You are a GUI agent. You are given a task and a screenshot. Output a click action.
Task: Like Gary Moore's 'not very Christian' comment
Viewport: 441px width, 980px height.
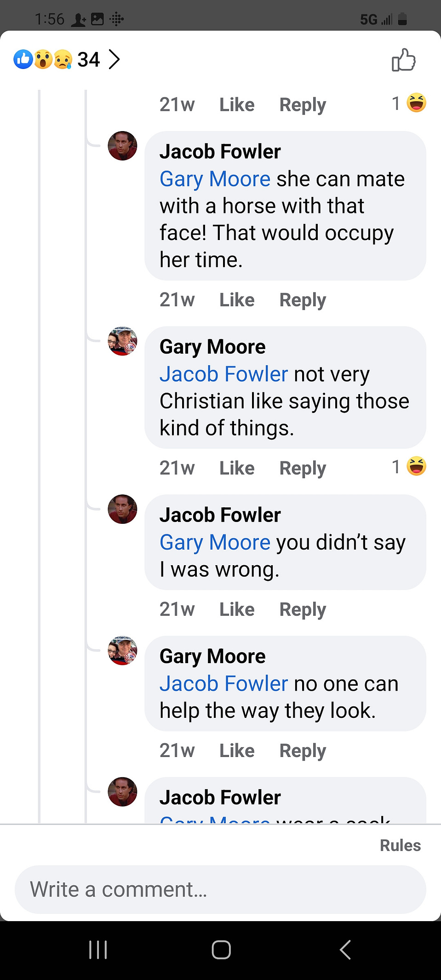[x=237, y=468]
